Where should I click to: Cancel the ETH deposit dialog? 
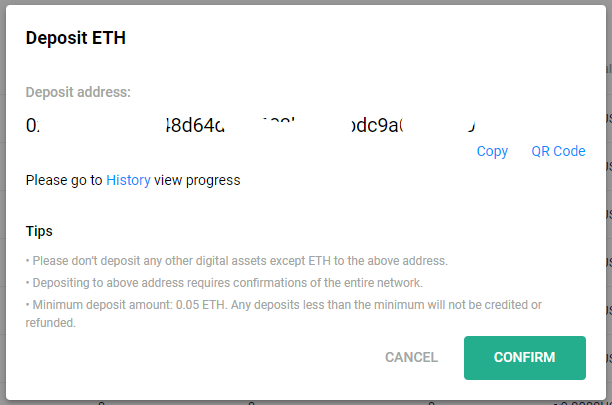(411, 357)
